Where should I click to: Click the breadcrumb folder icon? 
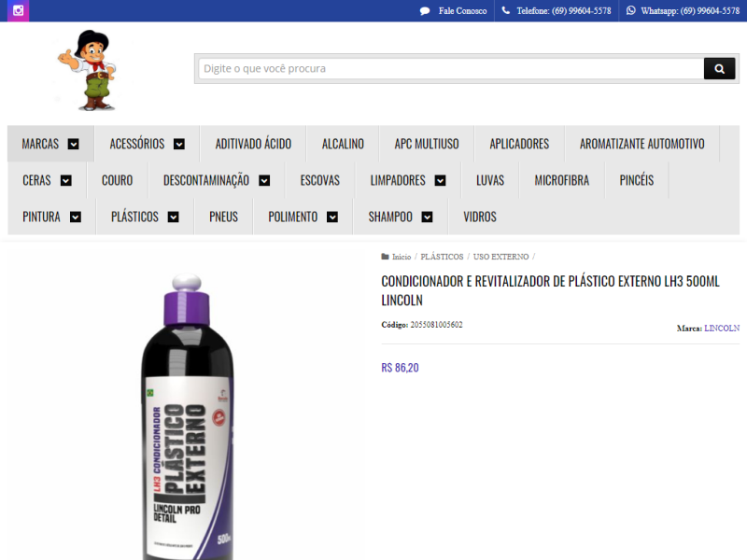coord(385,257)
